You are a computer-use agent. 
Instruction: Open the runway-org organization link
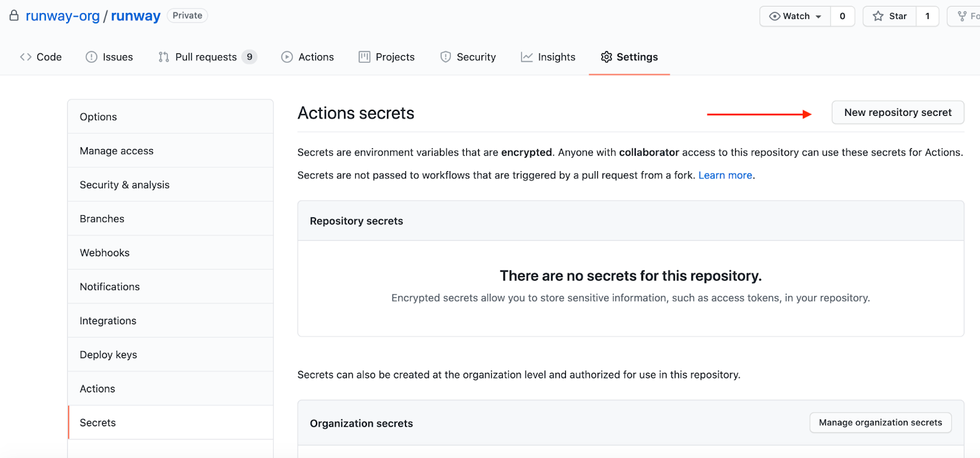62,16
